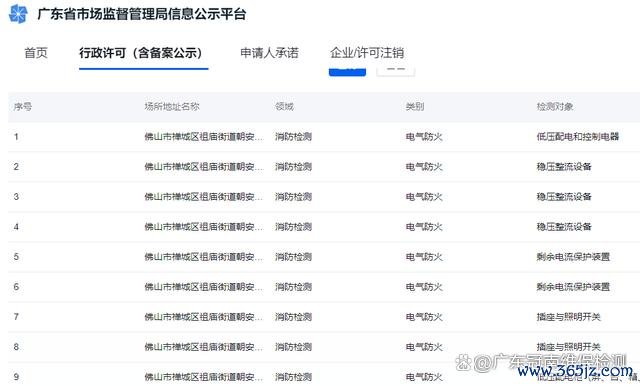Click the 类别 column header
Viewport: 640px width, 386px height.
(x=415, y=107)
